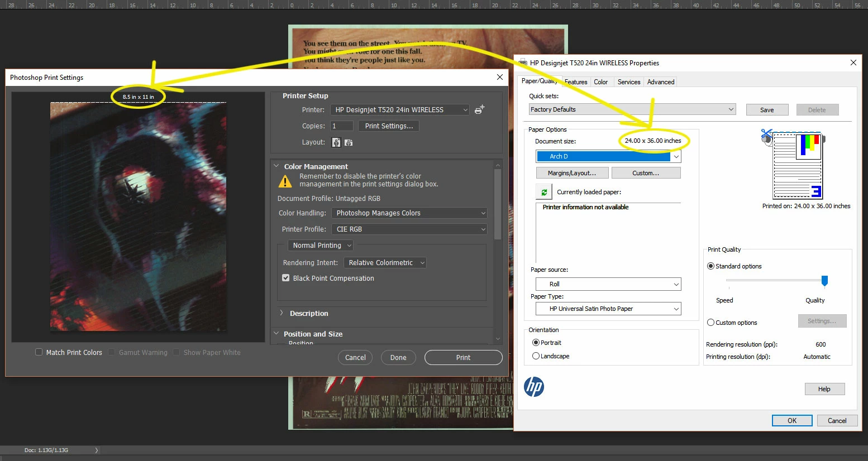Open the Paper Type dropdown

coord(608,309)
